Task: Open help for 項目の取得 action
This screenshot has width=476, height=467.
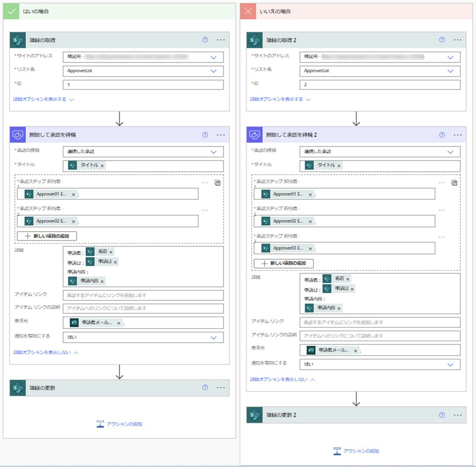Action: [205, 40]
